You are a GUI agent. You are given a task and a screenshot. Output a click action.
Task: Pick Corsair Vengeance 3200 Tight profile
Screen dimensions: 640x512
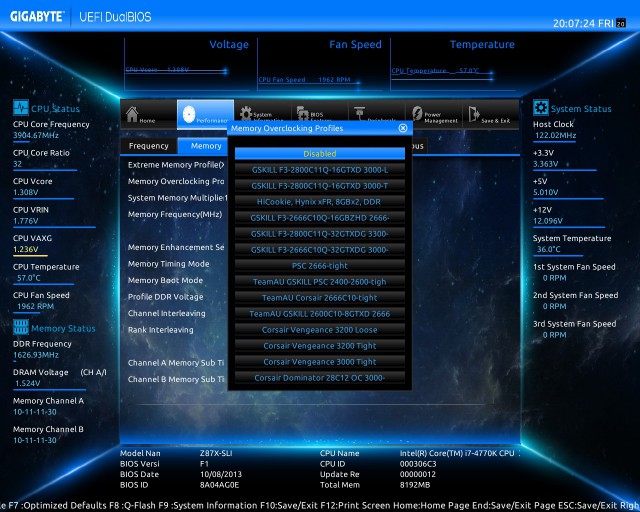click(320, 346)
